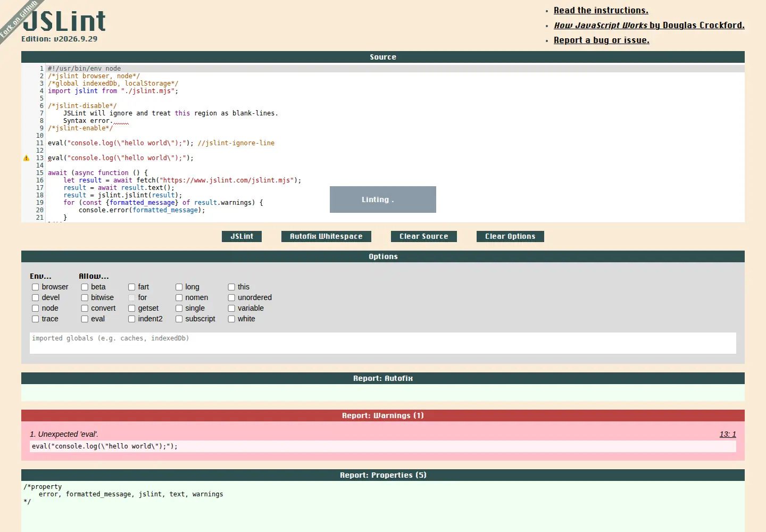Viewport: 766px width, 532px height.
Task: Click the Options section header
Action: 383,256
